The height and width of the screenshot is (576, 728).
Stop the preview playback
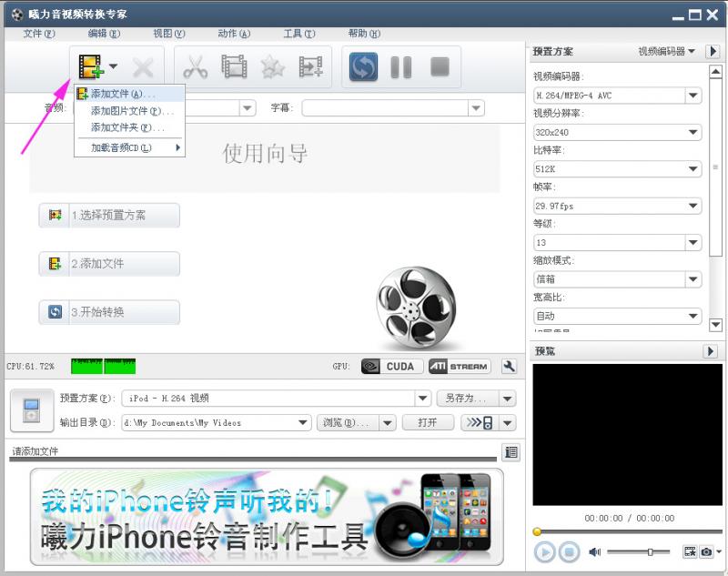click(568, 552)
